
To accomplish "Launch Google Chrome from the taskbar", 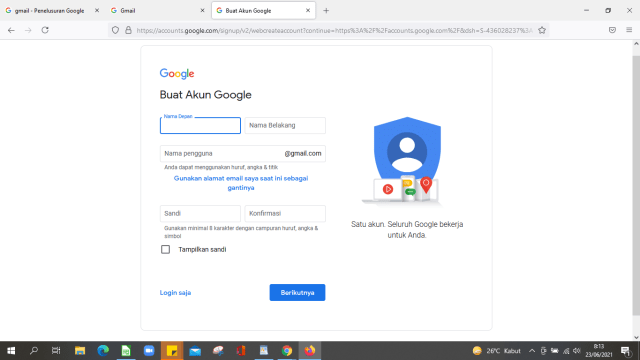I will click(287, 351).
